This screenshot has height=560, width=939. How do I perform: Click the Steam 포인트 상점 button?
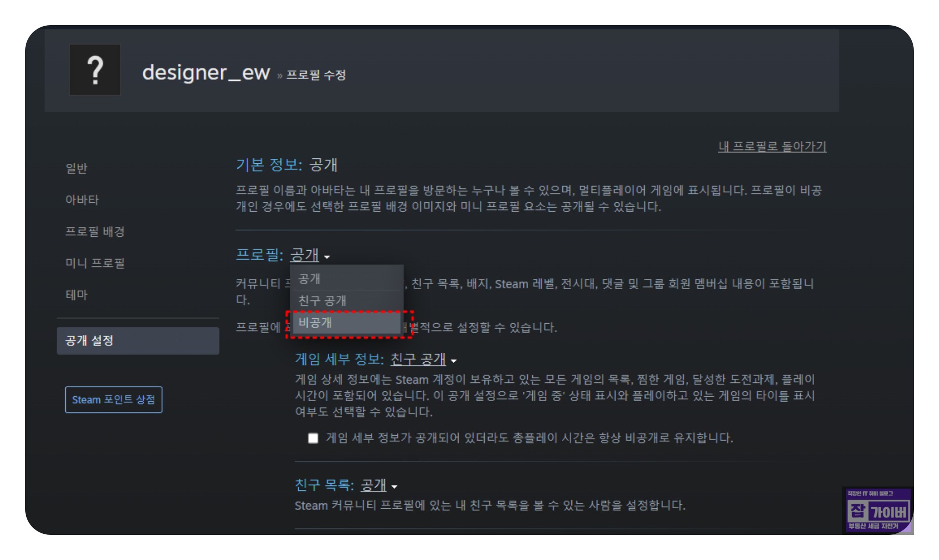pos(114,400)
